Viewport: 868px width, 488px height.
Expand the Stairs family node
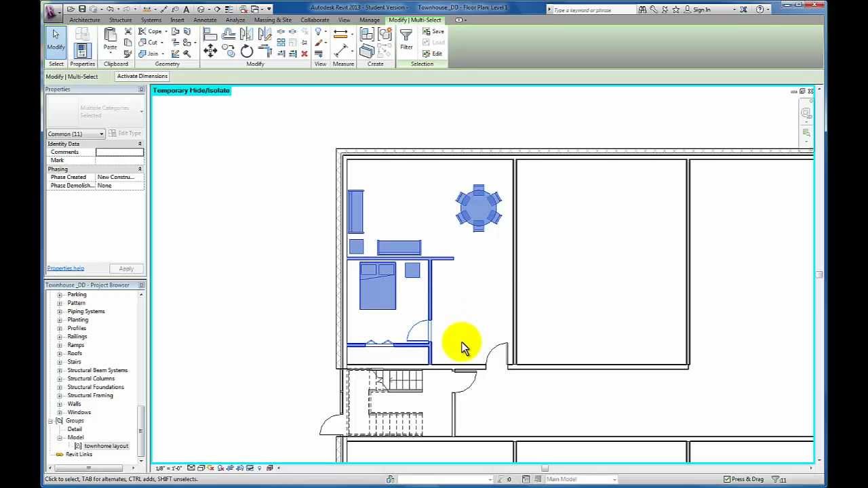tap(60, 362)
